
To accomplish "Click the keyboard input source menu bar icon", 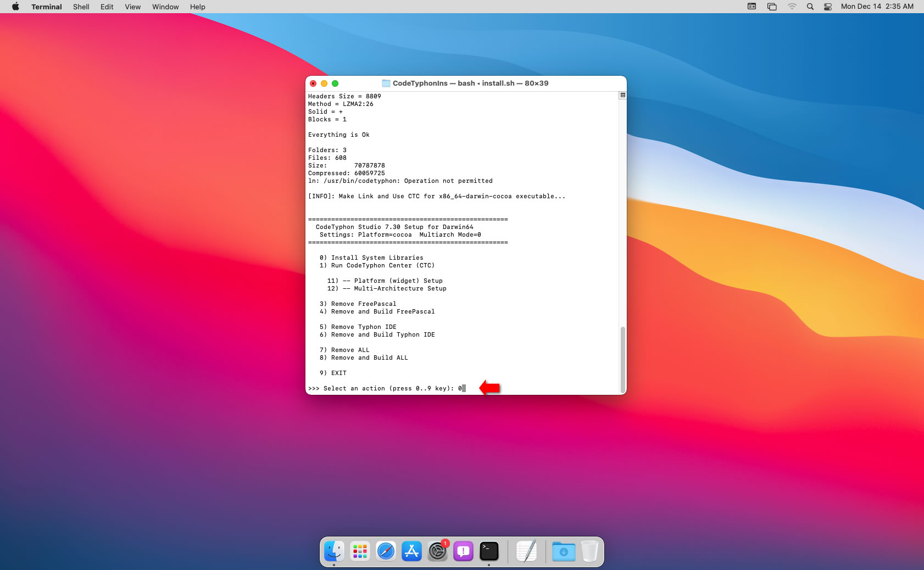I will (752, 7).
